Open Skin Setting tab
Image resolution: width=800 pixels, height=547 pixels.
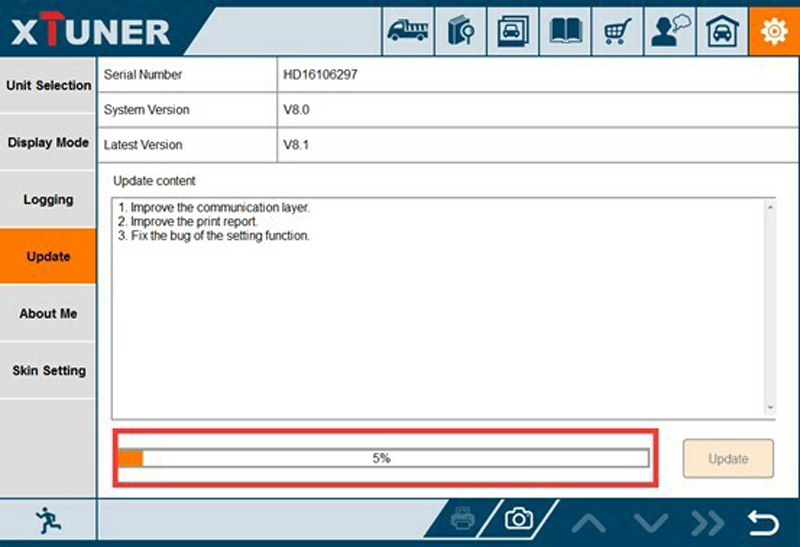click(48, 371)
